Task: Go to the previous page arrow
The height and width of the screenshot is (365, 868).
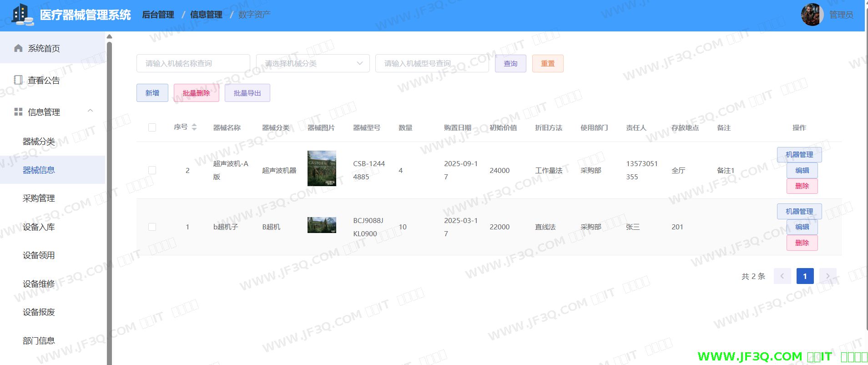Action: point(782,276)
